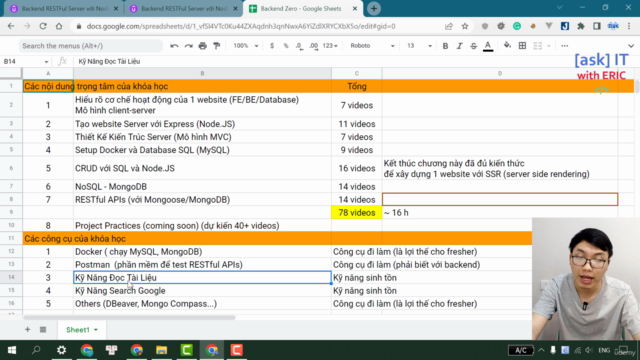Open File Explorer in taskbar
Image resolution: width=640 pixels, height=360 pixels.
pos(162,350)
